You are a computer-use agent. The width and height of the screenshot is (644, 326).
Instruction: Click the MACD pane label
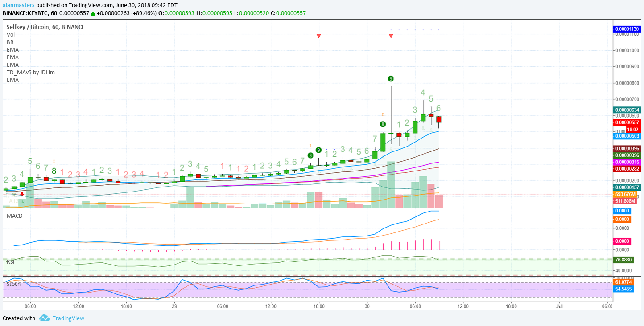pos(15,216)
